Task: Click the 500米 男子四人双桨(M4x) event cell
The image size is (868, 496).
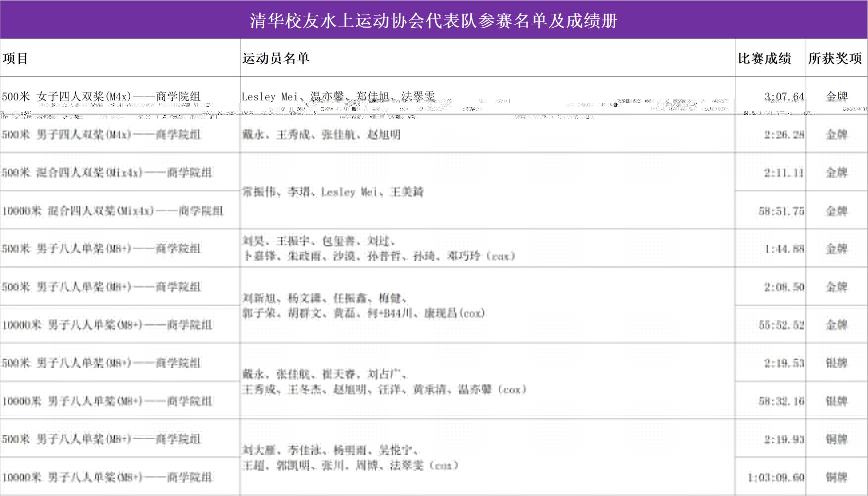Action: (120, 134)
